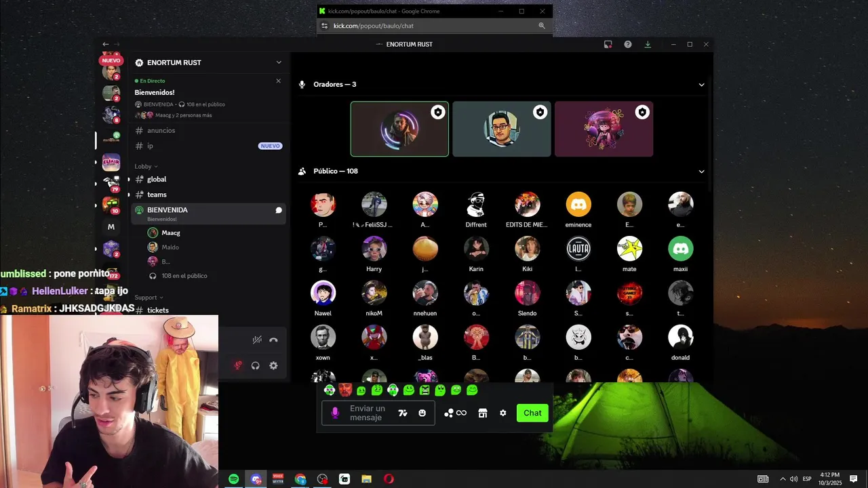Send message with green Chat button
Image resolution: width=868 pixels, height=488 pixels.
(532, 413)
